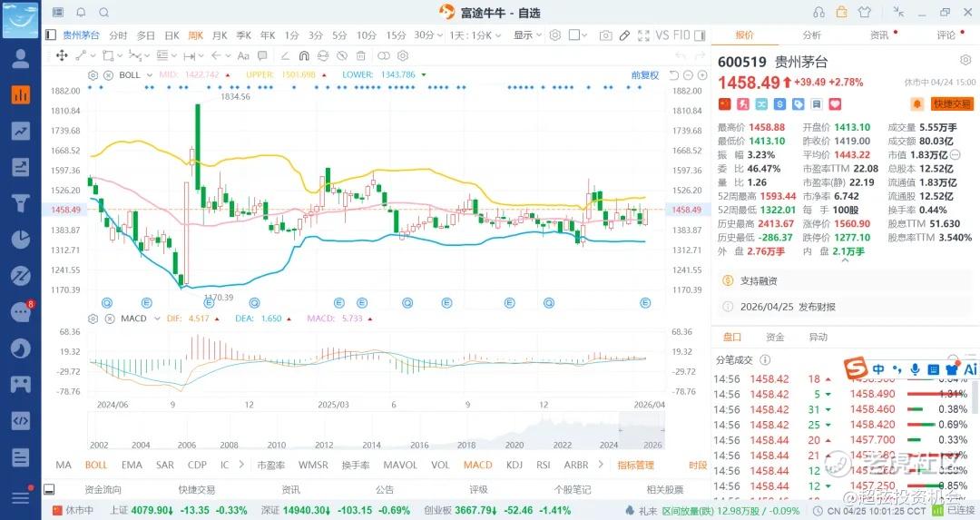The image size is (980, 520).
Task: Open the search magnifier in title bar
Action: click(103, 13)
